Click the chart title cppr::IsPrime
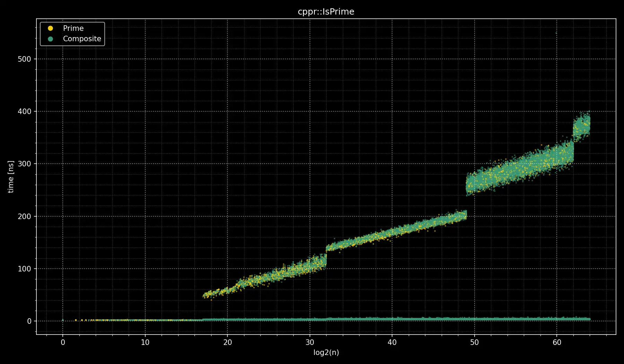The width and height of the screenshot is (624, 364). pyautogui.click(x=326, y=12)
